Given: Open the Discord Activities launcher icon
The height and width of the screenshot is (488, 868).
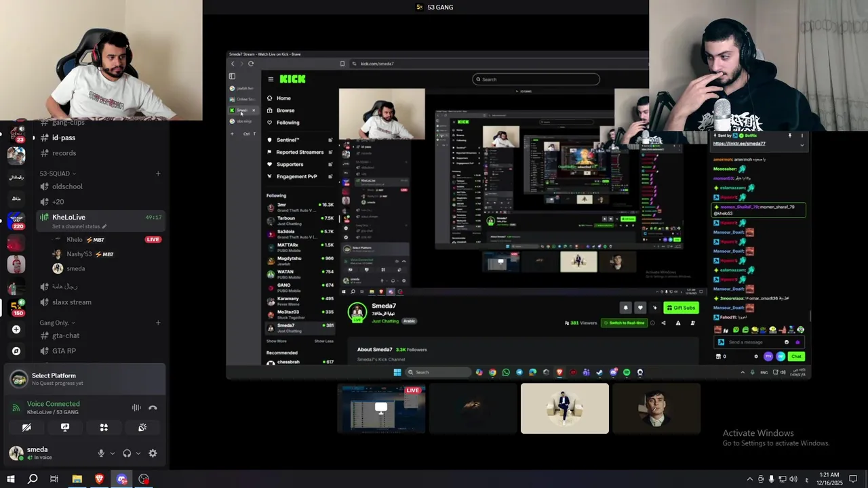Looking at the screenshot, I should pos(104,428).
